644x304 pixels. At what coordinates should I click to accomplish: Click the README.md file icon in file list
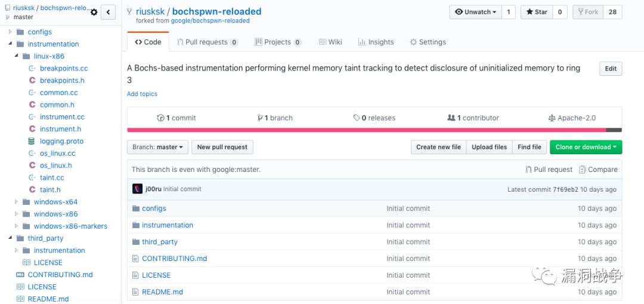click(x=135, y=292)
